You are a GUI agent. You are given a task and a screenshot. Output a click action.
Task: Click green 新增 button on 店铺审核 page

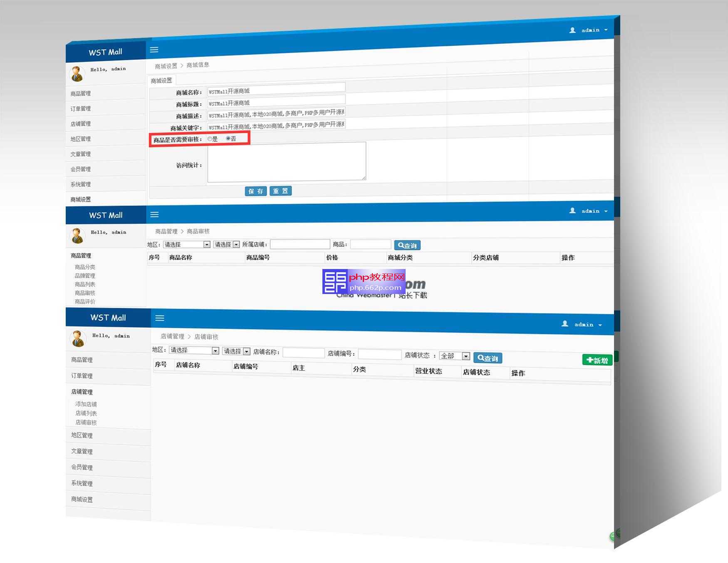coord(597,360)
